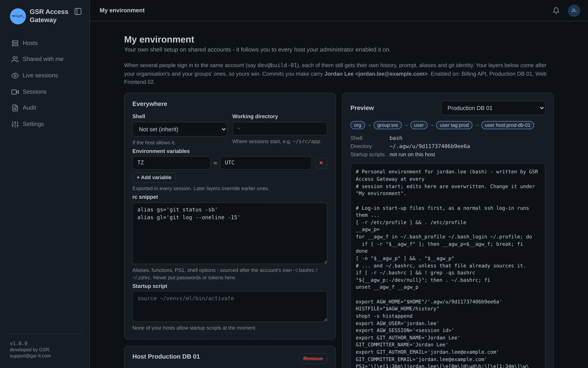Open the Shell dropdown

pos(180,129)
